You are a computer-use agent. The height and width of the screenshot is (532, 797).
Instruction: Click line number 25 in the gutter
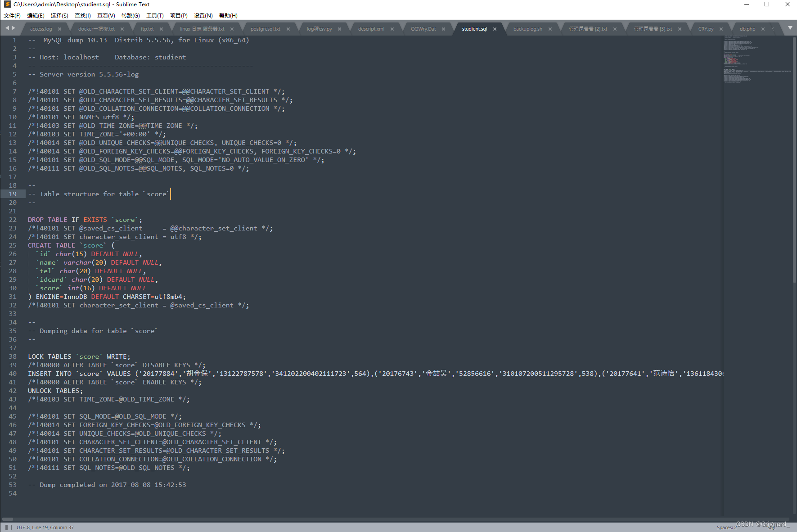13,245
